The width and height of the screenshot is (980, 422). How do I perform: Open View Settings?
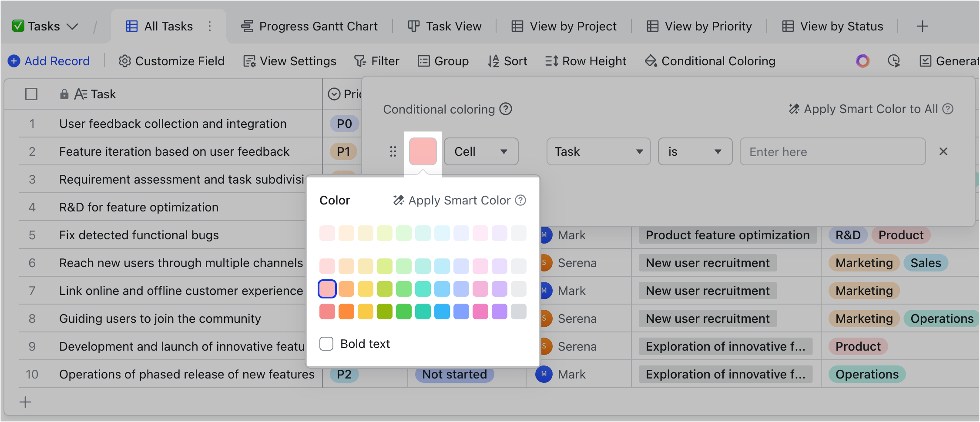[289, 61]
